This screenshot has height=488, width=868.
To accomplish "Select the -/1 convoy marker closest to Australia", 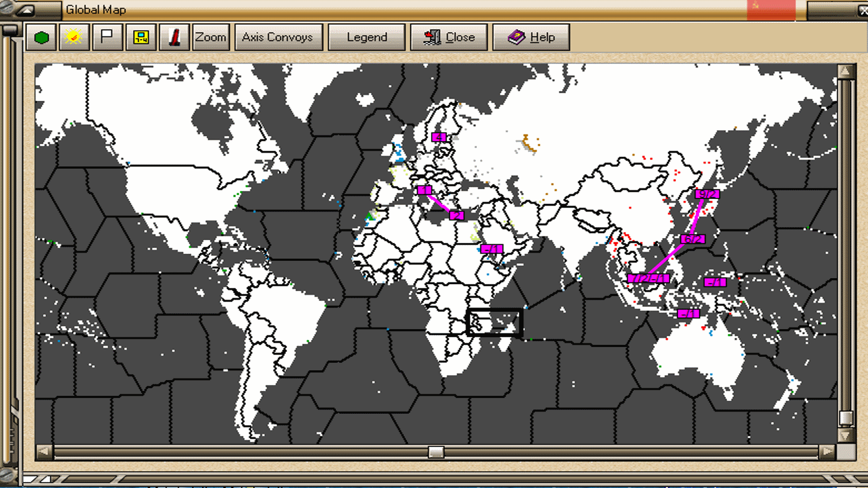I will pyautogui.click(x=688, y=313).
